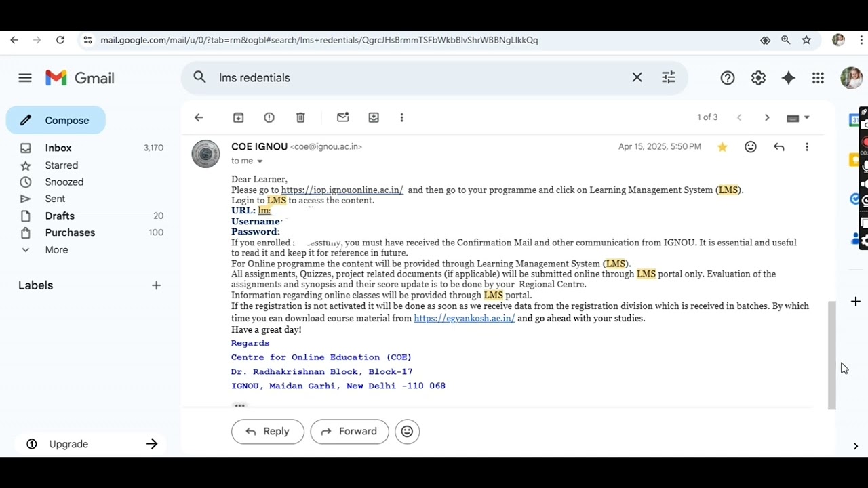Image resolution: width=868 pixels, height=488 pixels.
Task: Mark the email as unread
Action: [x=342, y=117]
